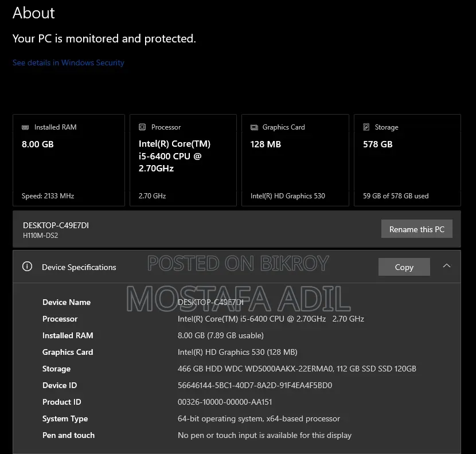
Task: Click the Installed RAM memory icon
Action: click(x=25, y=127)
